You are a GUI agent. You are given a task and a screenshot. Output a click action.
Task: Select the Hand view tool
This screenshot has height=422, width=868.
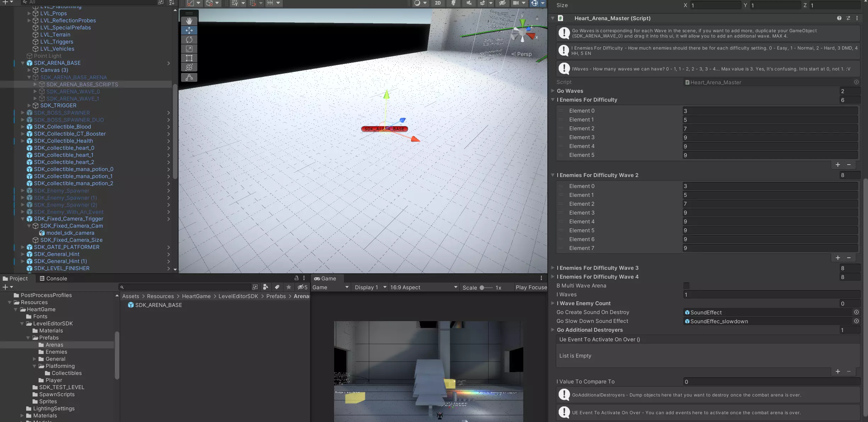tap(189, 21)
